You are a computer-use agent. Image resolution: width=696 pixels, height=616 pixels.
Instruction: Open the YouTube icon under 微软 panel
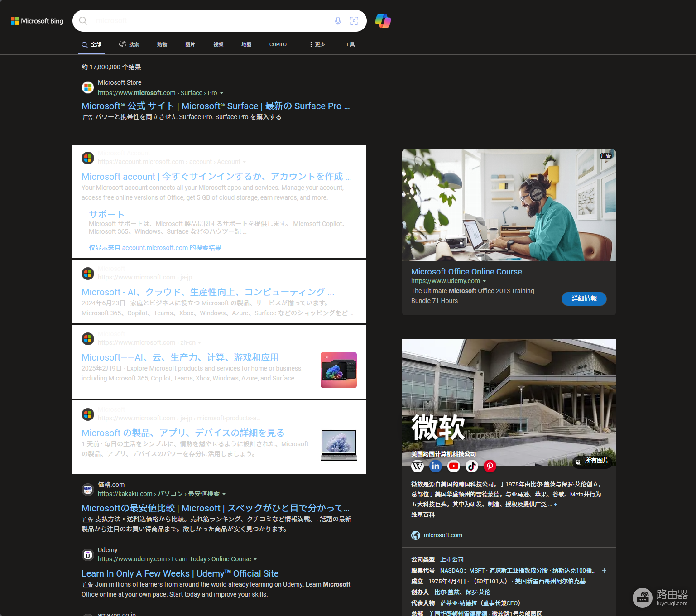pos(454,466)
